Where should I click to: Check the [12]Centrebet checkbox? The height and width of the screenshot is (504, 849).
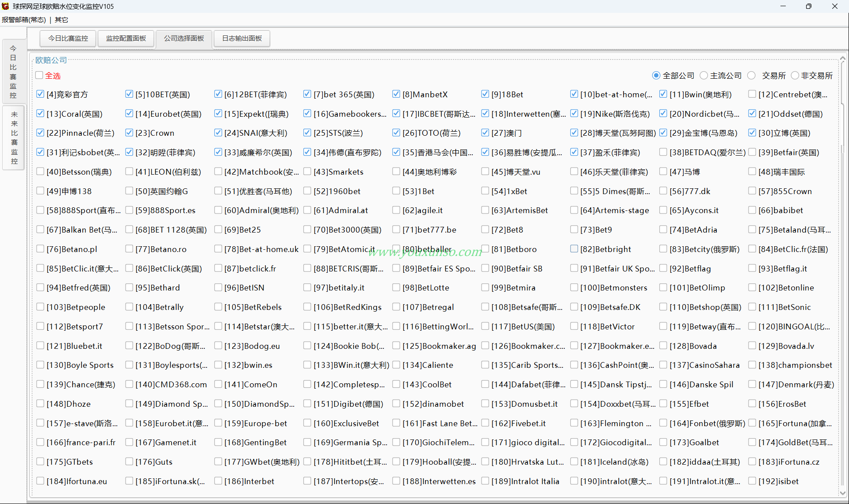click(752, 94)
